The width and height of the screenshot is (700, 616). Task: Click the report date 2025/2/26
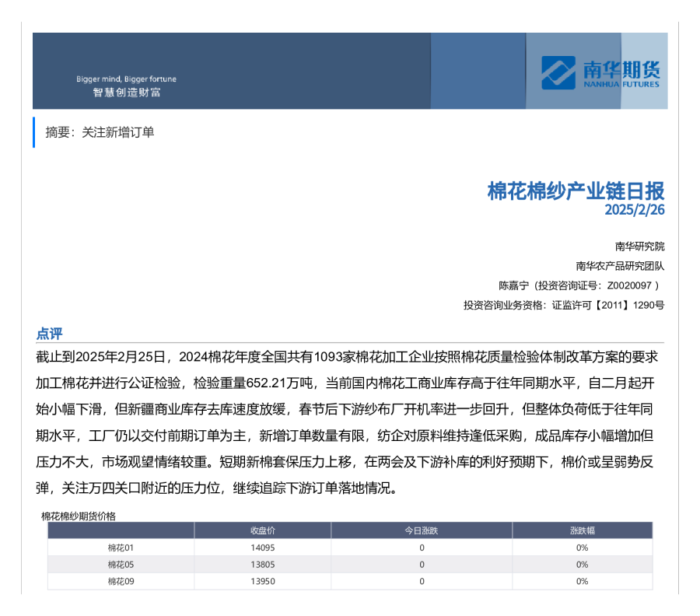coord(635,210)
